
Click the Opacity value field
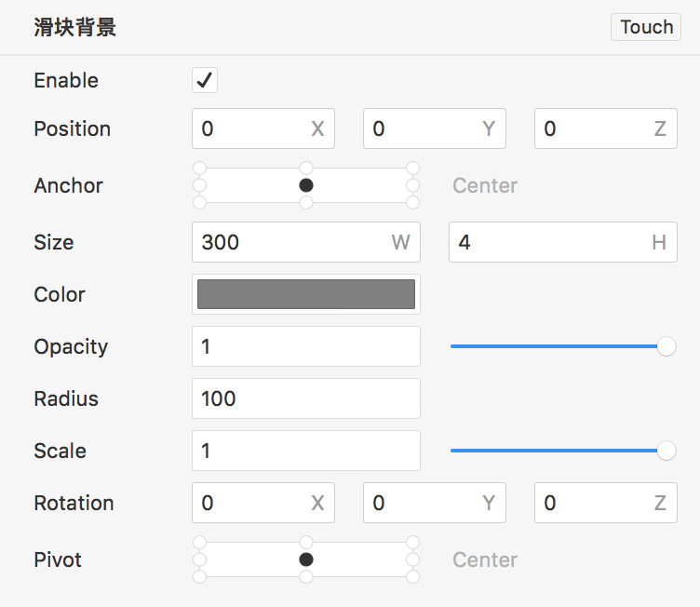(x=306, y=346)
